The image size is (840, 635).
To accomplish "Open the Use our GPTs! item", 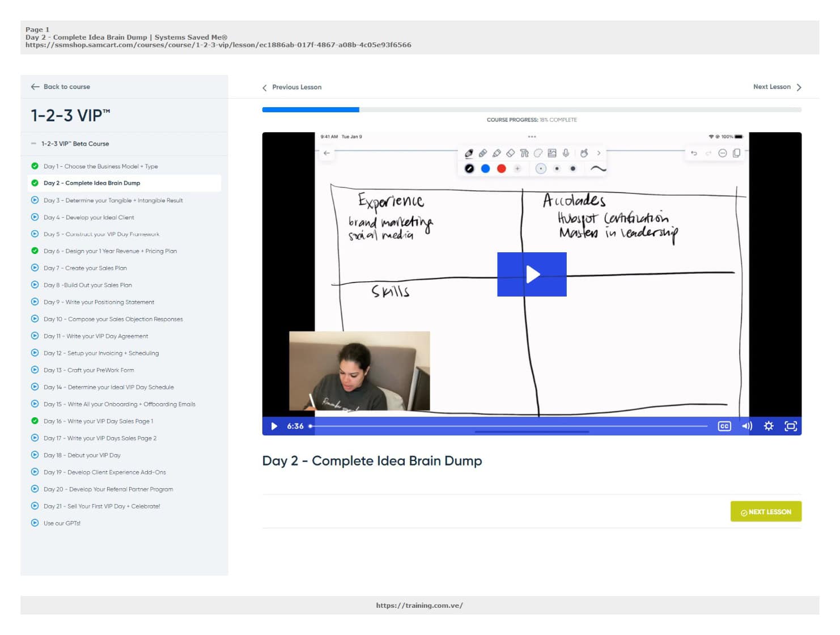I will point(62,523).
